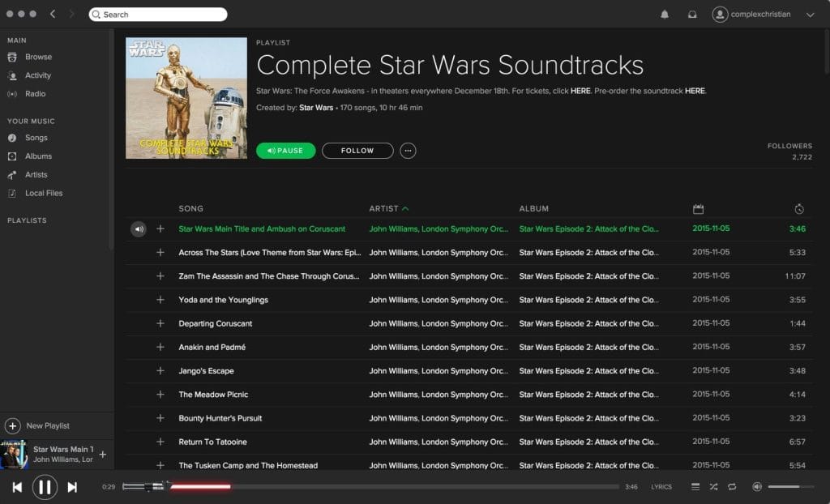Save Across The Stars with plus
830x504 pixels.
(x=160, y=253)
